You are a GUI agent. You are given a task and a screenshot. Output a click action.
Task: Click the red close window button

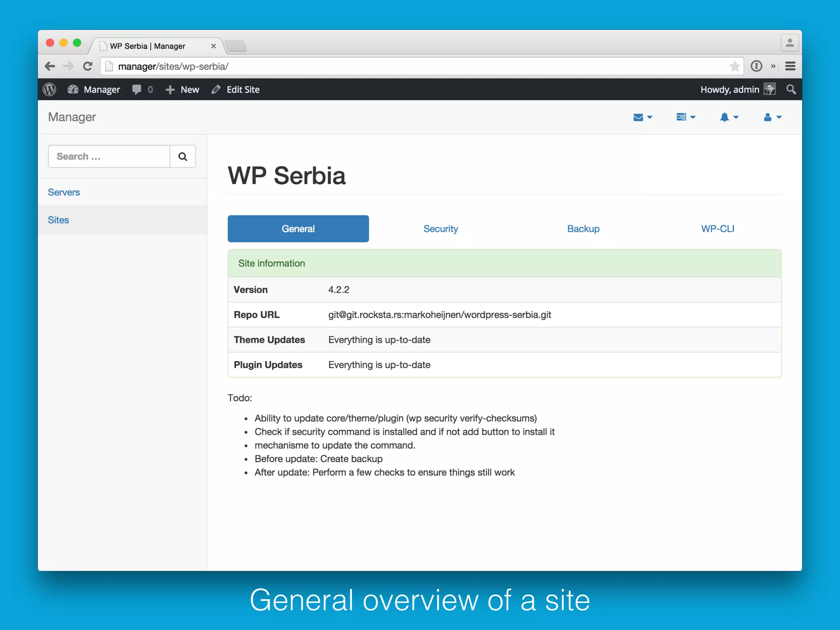pos(50,43)
